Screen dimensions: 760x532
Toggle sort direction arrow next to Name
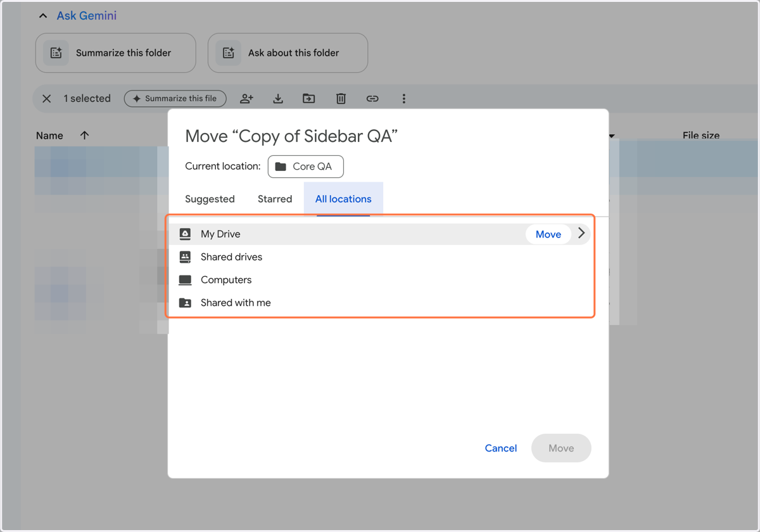pos(85,136)
